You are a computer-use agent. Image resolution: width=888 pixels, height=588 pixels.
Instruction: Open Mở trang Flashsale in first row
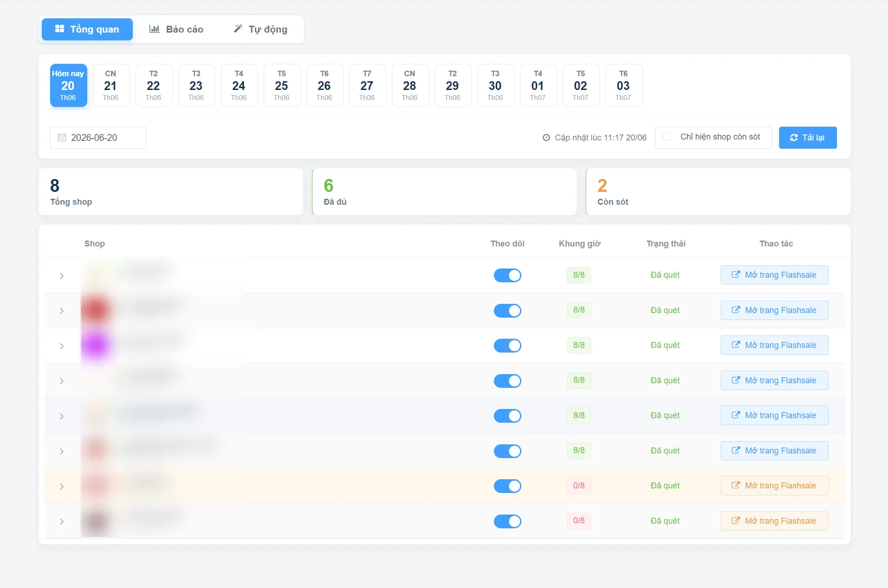click(x=775, y=275)
